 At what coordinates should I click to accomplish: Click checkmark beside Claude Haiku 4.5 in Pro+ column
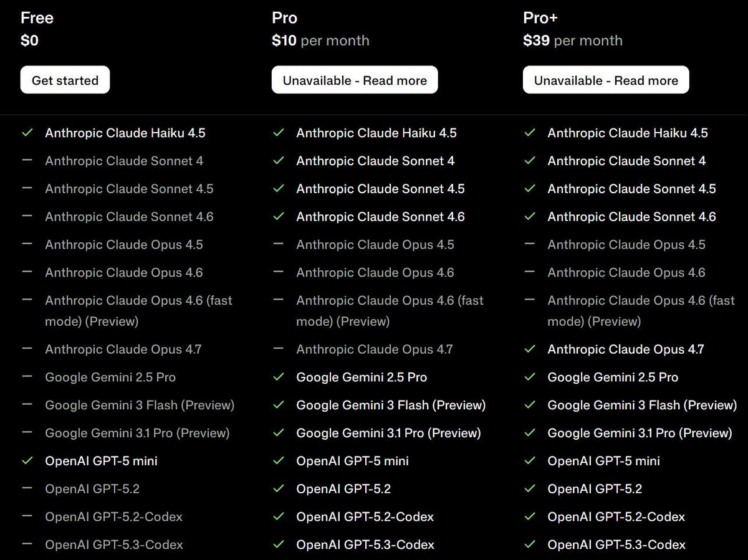pos(530,133)
